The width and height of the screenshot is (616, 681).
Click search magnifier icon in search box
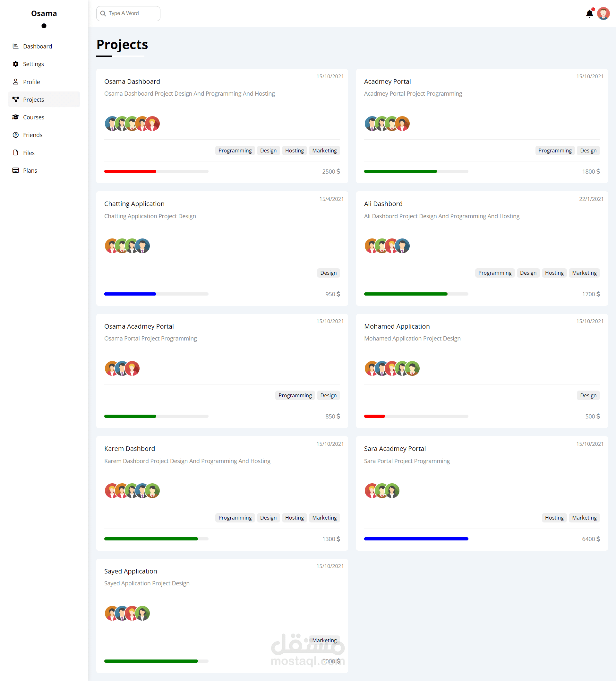[x=103, y=13]
